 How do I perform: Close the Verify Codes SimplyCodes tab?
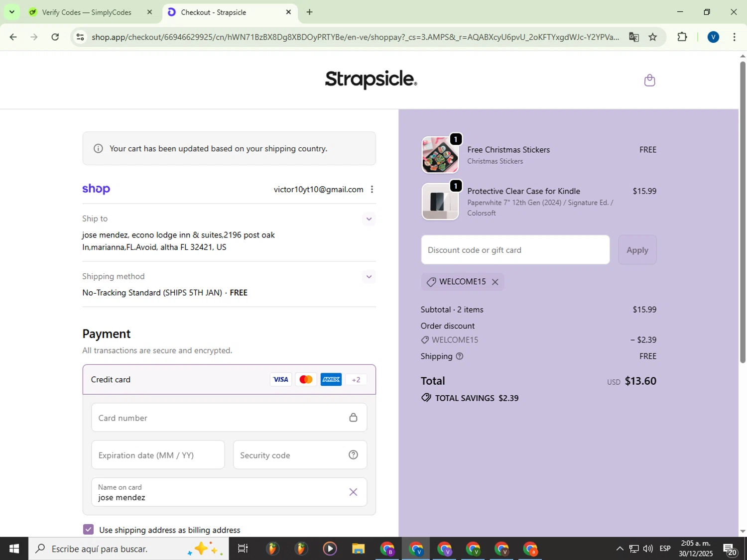click(x=149, y=12)
